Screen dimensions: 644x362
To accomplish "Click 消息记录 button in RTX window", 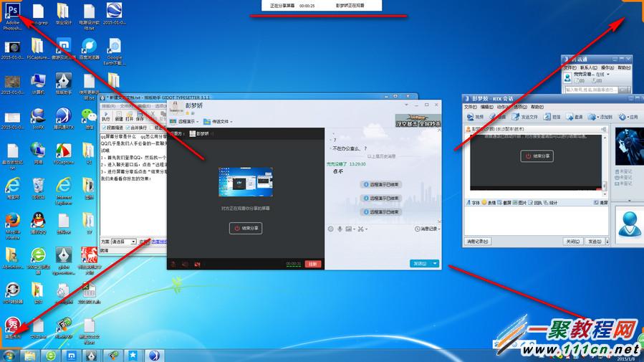I will 478,242.
